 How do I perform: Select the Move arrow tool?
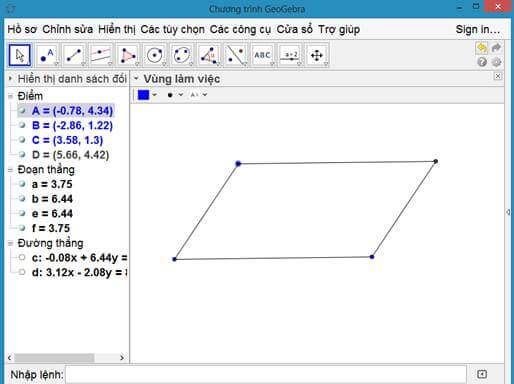[20, 55]
